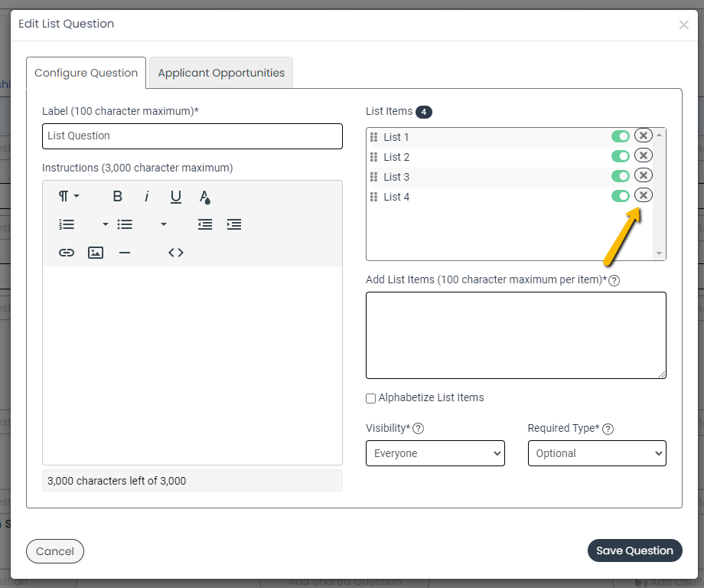Click the Cancel button
Viewport: 704px width, 588px height.
(x=54, y=550)
